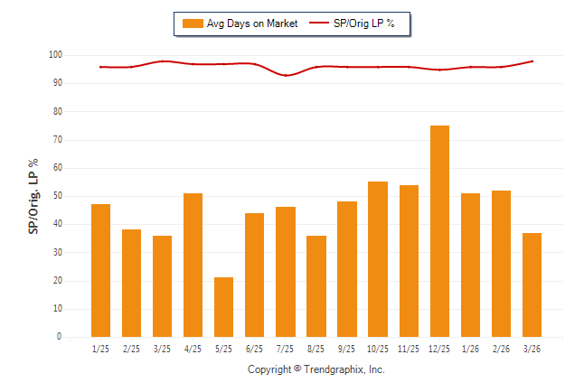Viewport: 584px width, 392px height.
Task: Select the shortest bar for 5/25
Action: 223,307
